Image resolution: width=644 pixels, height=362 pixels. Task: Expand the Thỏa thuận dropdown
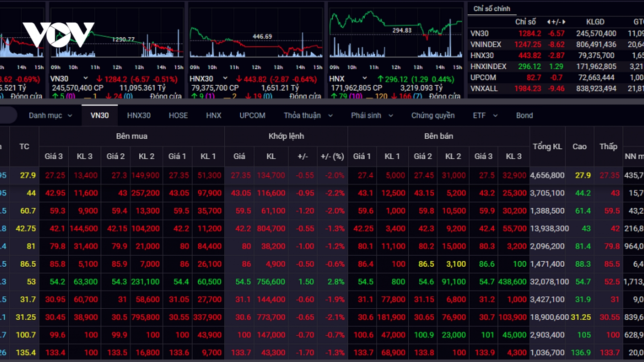[308, 115]
